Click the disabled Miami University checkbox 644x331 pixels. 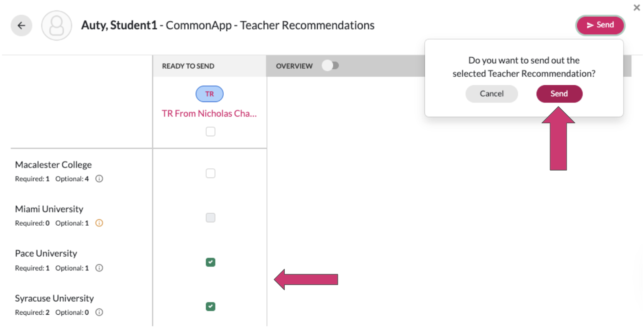click(210, 218)
